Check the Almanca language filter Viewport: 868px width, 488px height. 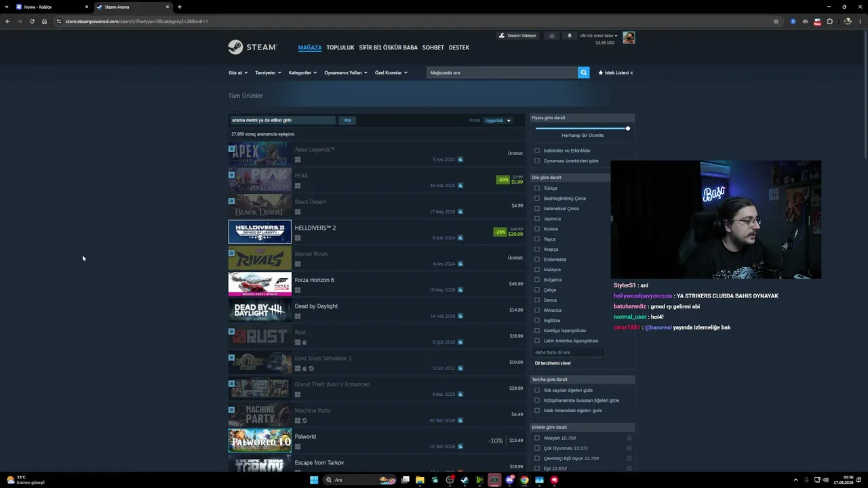pyautogui.click(x=537, y=310)
